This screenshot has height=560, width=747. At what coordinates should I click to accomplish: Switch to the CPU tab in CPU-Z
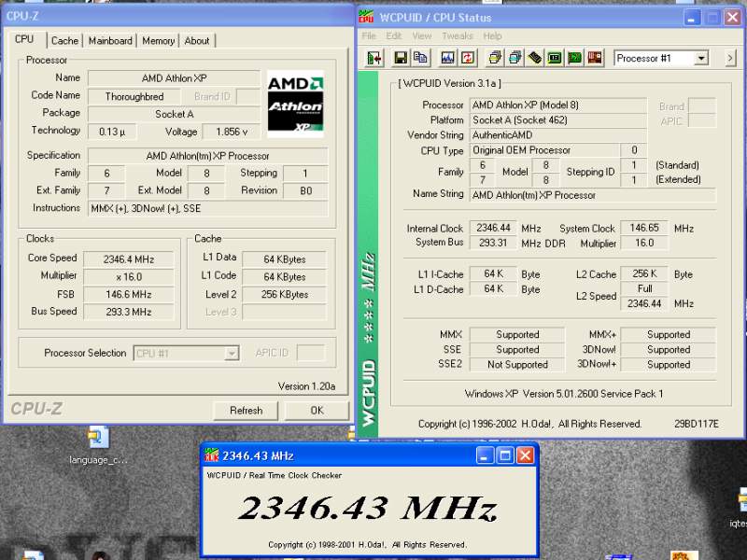click(x=24, y=39)
